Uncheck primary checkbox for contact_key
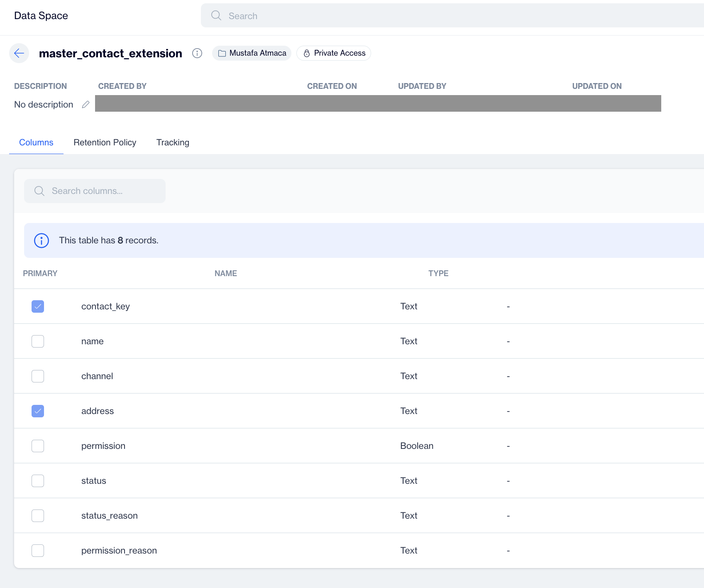The width and height of the screenshot is (704, 588). tap(38, 306)
